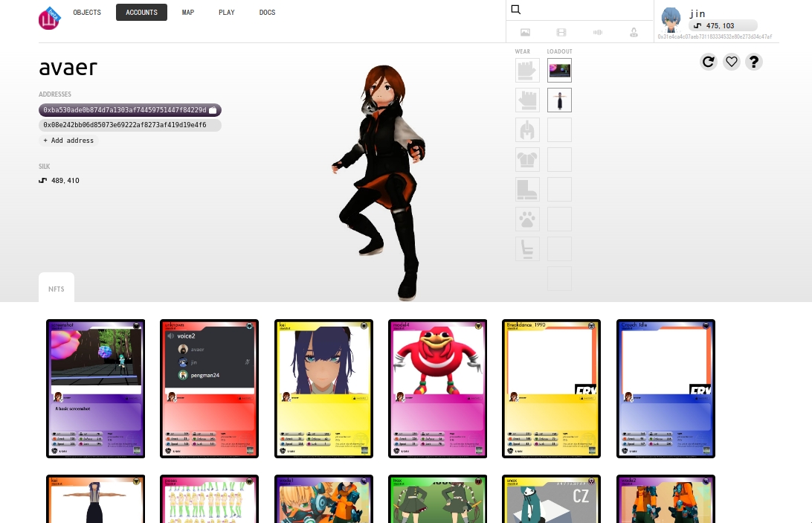Open the question mark help button
812x523 pixels.
[754, 62]
